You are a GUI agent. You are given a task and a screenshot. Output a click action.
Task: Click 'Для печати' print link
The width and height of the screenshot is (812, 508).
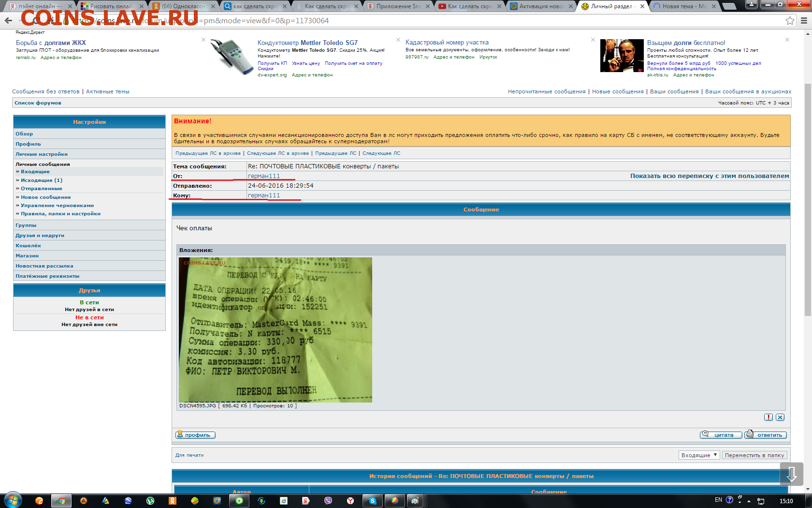point(189,455)
